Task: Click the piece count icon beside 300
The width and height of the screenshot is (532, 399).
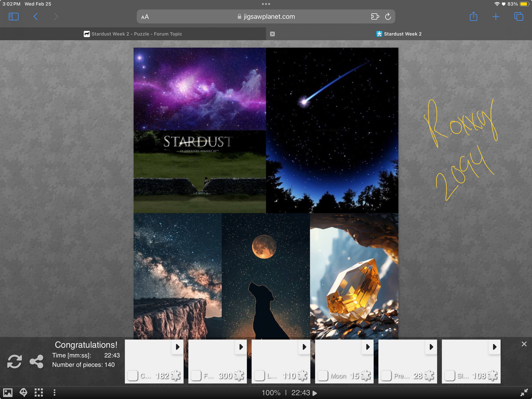Action: [239, 376]
